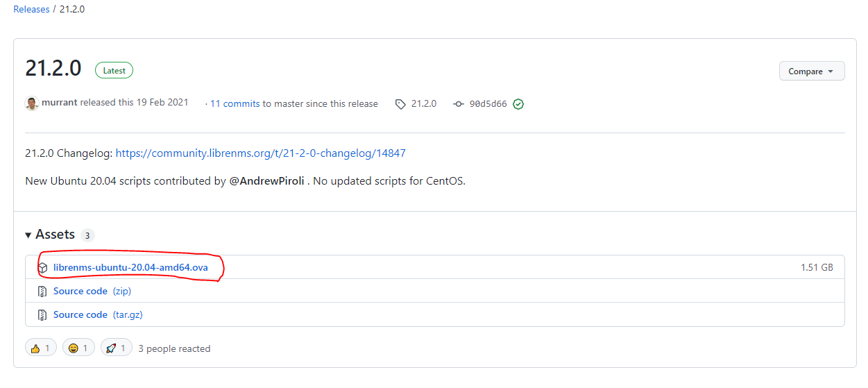868x388 pixels.
Task: Click murrant's avatar image
Action: click(32, 103)
